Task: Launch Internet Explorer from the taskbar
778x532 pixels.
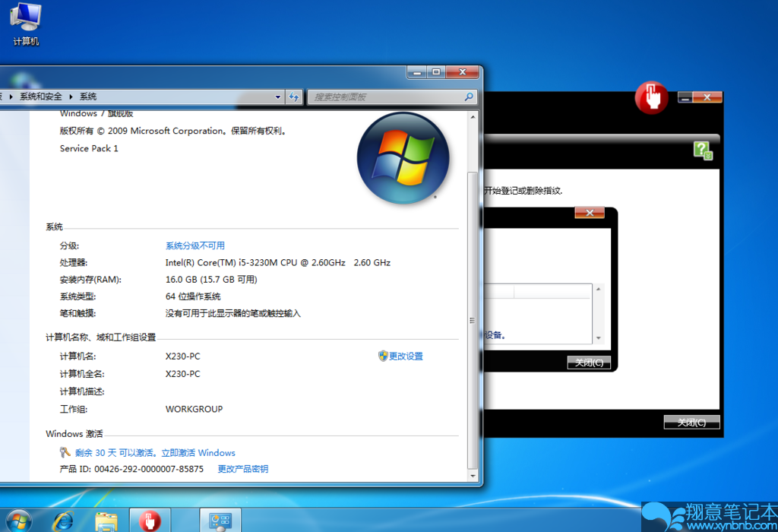Action: [x=64, y=521]
